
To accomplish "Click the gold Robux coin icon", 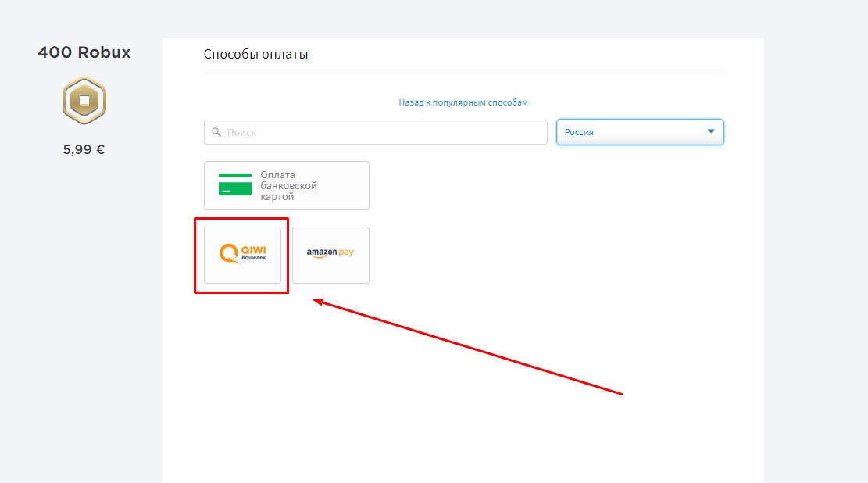I will (84, 100).
